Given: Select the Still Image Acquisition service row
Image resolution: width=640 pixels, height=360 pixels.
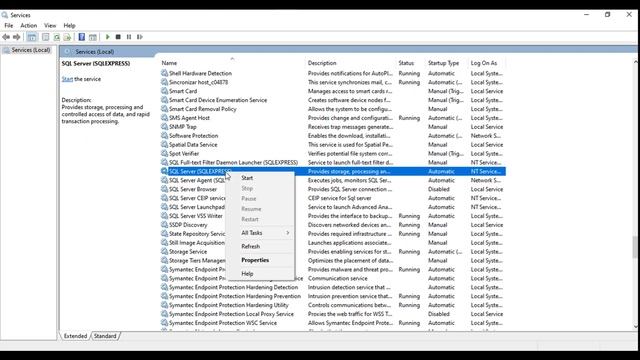Looking at the screenshot, I should pos(333,243).
